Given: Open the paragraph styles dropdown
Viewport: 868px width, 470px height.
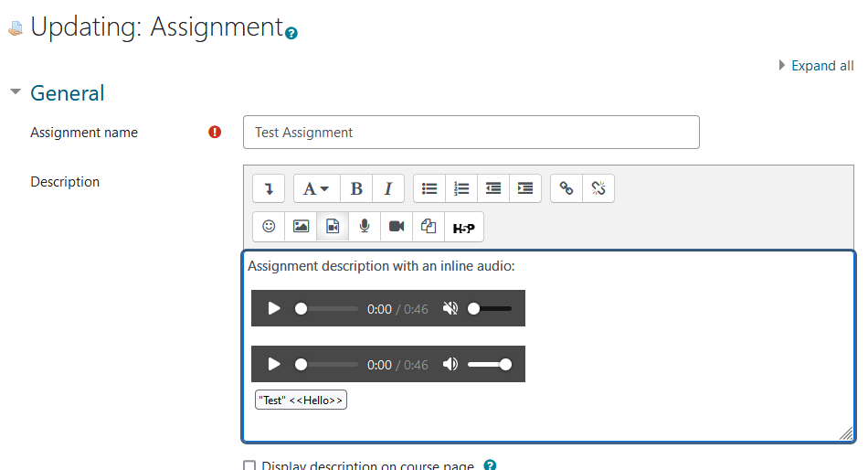Looking at the screenshot, I should click(x=316, y=188).
